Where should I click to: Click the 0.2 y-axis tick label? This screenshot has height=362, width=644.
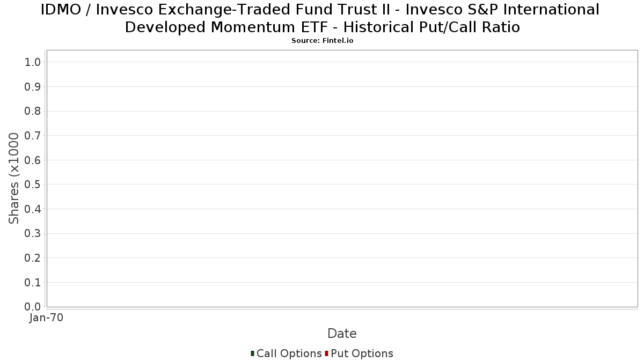[33, 258]
